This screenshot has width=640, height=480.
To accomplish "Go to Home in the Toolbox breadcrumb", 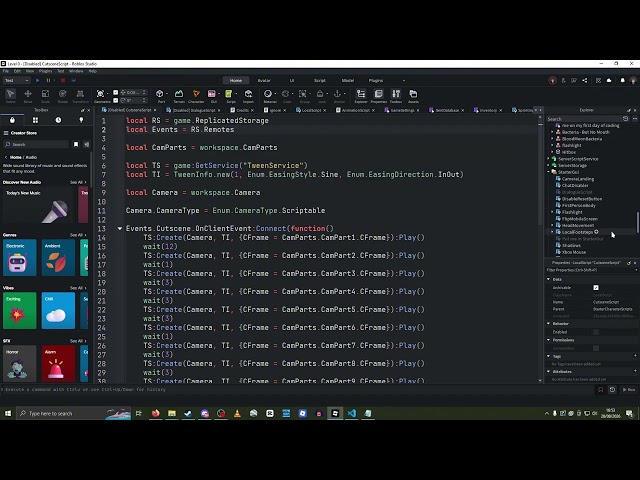I will (16, 157).
